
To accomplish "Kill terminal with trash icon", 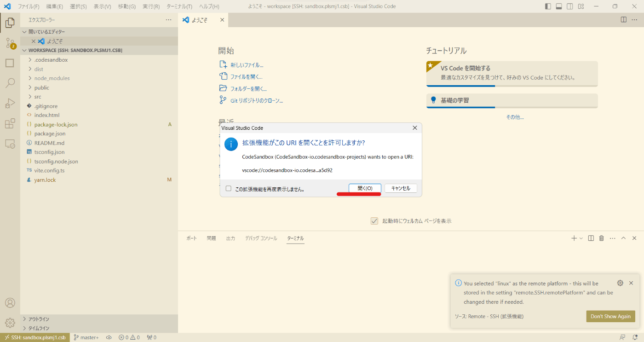I will pos(601,238).
